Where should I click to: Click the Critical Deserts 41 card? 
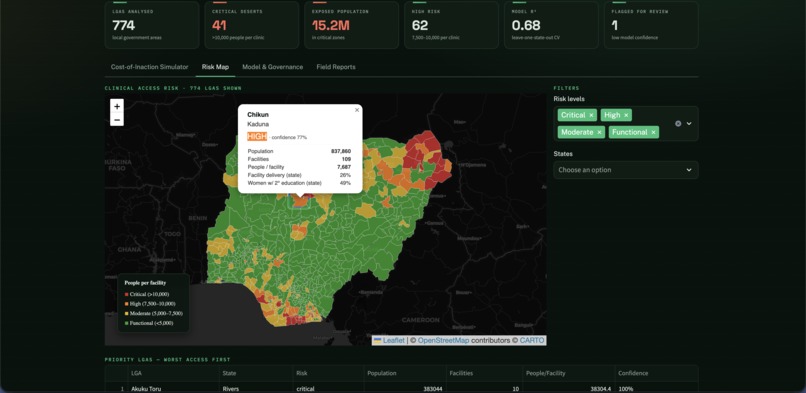pos(252,25)
